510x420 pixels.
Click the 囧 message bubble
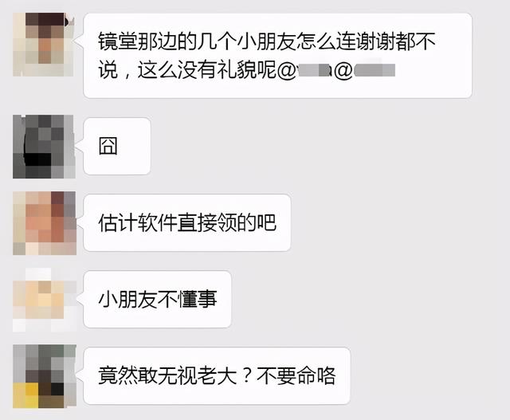(117, 146)
